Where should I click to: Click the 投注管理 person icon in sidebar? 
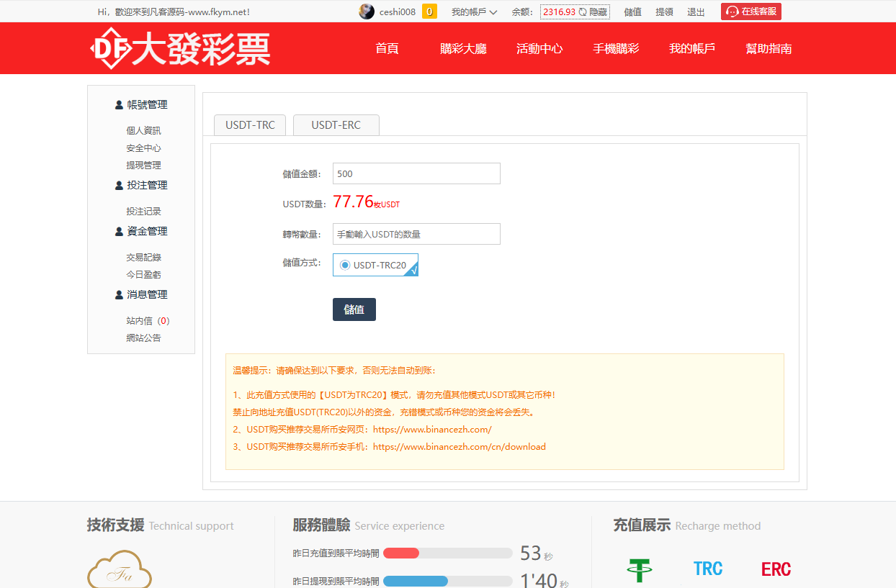click(118, 184)
